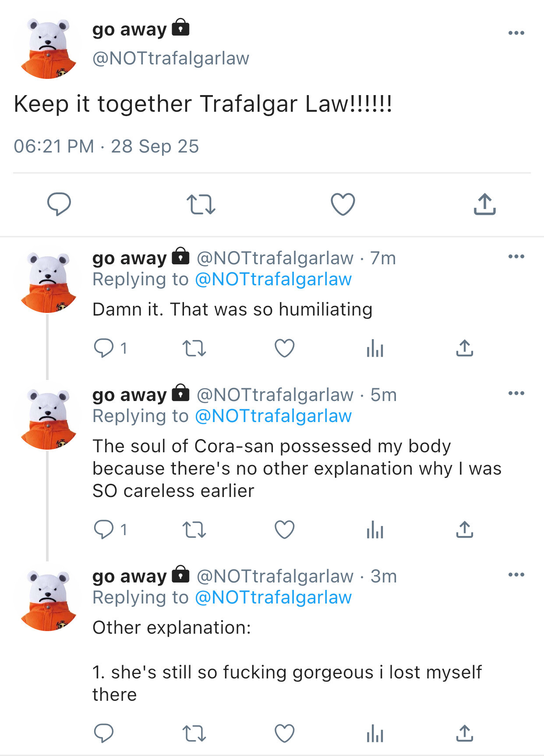Screen dimensions: 544x756
Task: Open the profile picture on main tweet
Action: (x=48, y=48)
